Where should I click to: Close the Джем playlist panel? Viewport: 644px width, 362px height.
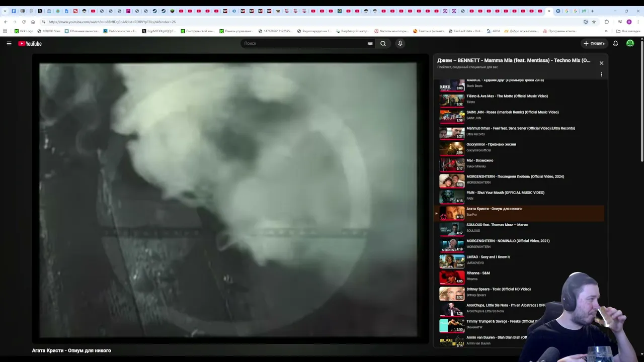(601, 63)
